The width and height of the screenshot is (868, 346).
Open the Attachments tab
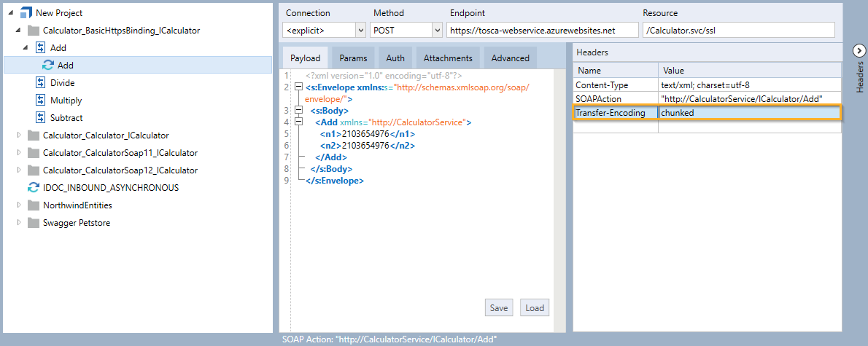(448, 58)
